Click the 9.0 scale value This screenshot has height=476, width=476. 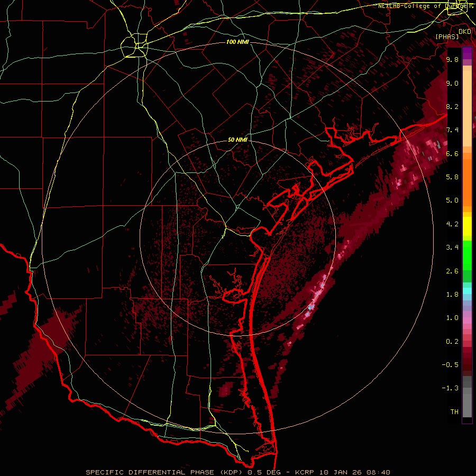coord(452,83)
